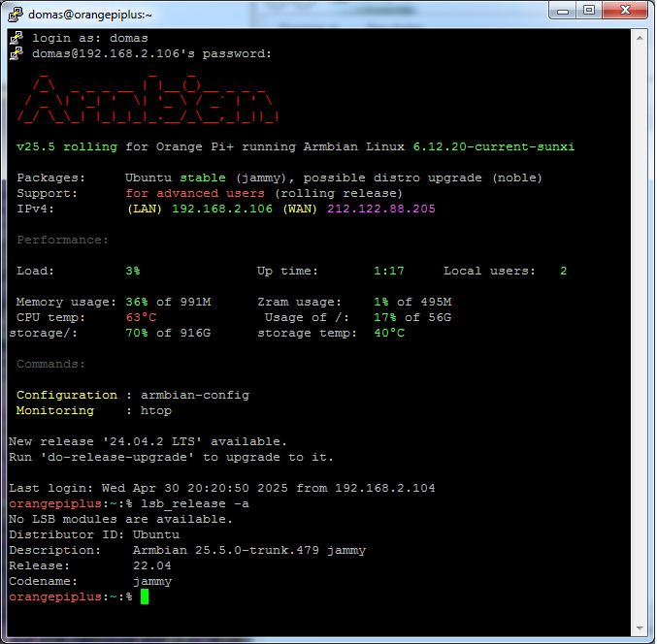Click the CPU temp value '63°C'
Image resolution: width=657 pixels, height=644 pixels.
click(x=141, y=317)
